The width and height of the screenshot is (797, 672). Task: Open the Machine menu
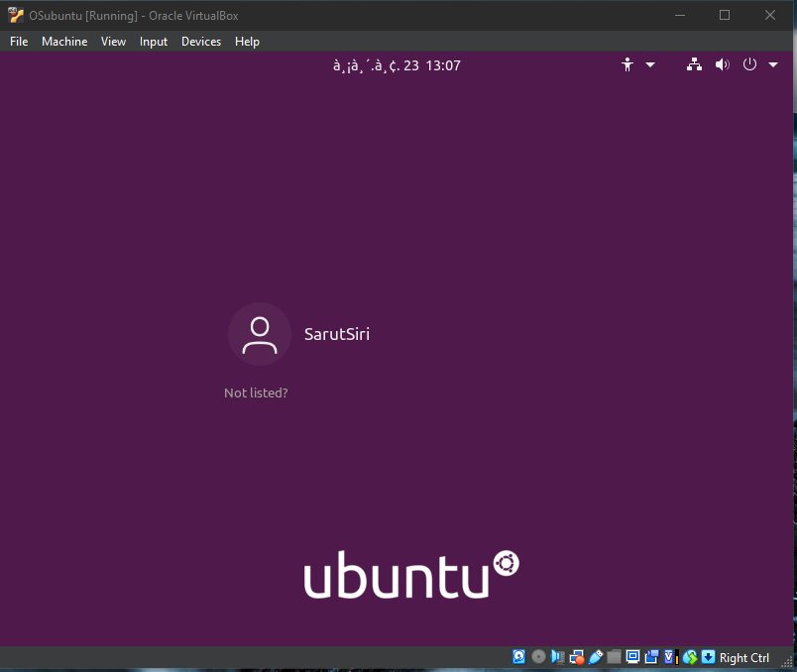[64, 42]
